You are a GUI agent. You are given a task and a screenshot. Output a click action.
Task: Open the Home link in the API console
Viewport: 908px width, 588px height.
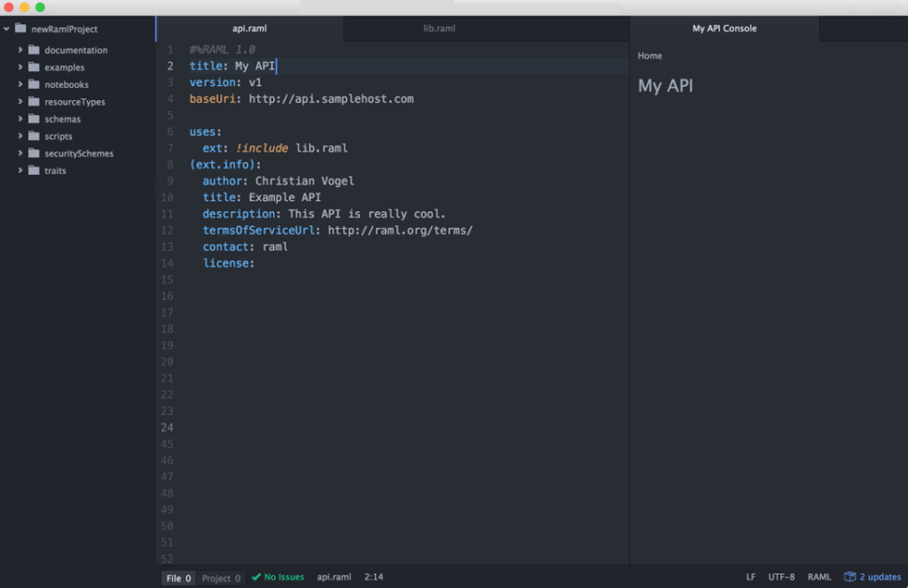(x=650, y=56)
